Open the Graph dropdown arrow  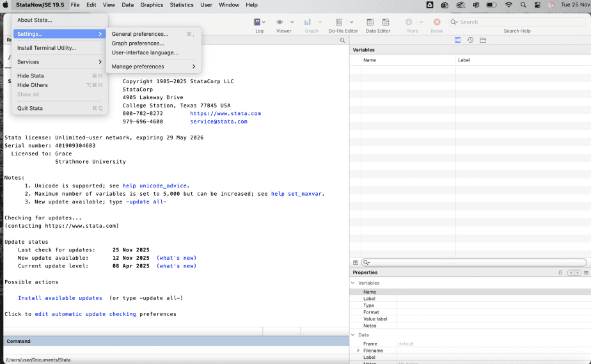click(320, 22)
